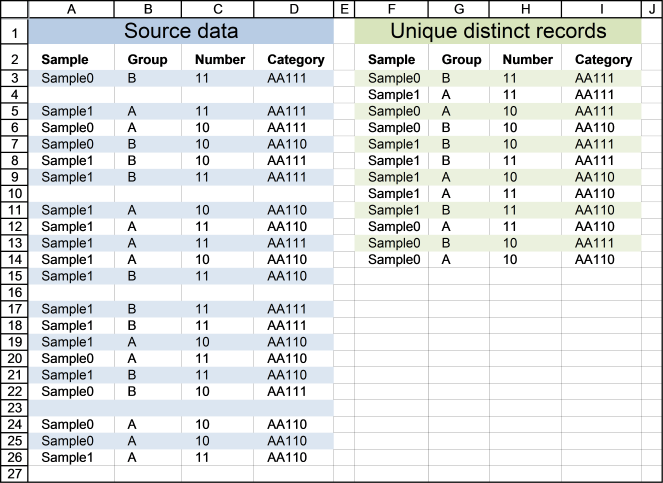Image resolution: width=663 pixels, height=483 pixels.
Task: Click cell D7 containing AA110
Action: [x=293, y=144]
